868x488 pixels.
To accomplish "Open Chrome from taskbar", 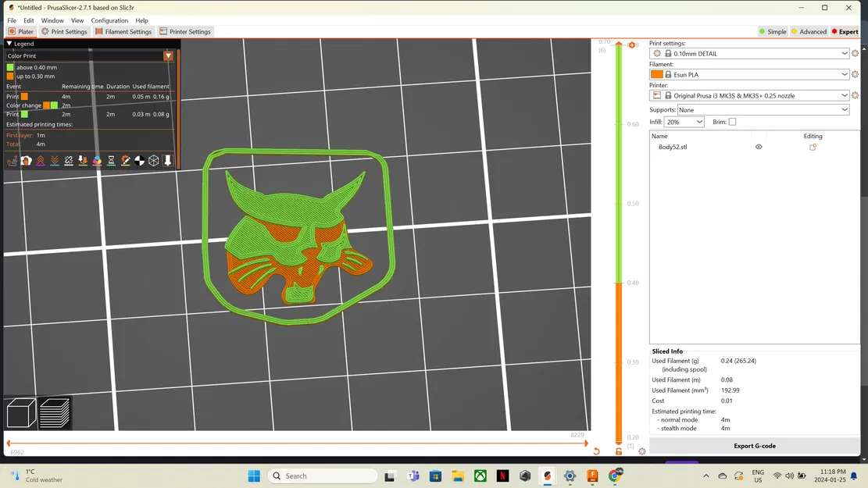I will click(x=615, y=476).
